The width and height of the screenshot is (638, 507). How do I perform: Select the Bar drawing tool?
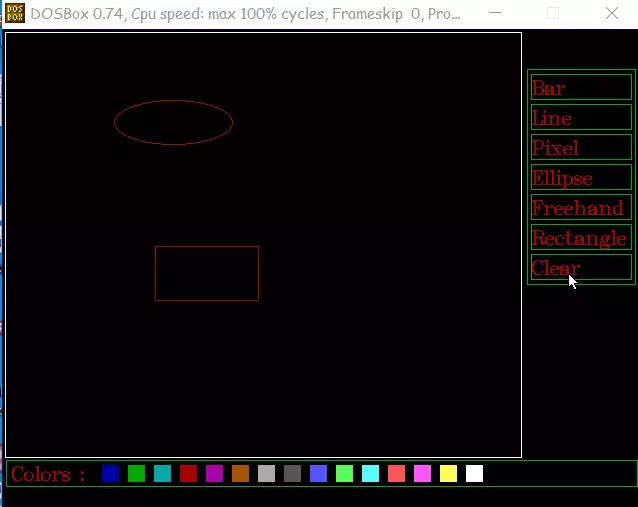tap(581, 87)
